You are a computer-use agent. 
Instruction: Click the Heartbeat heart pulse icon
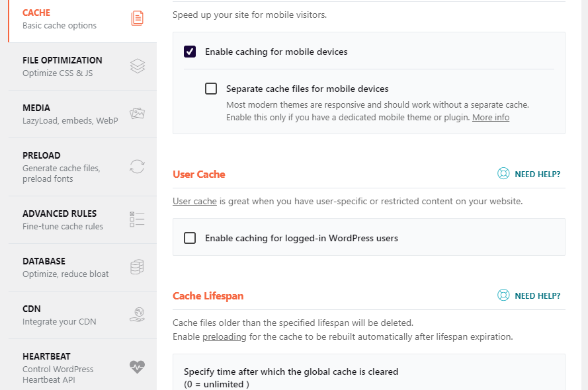(x=138, y=367)
